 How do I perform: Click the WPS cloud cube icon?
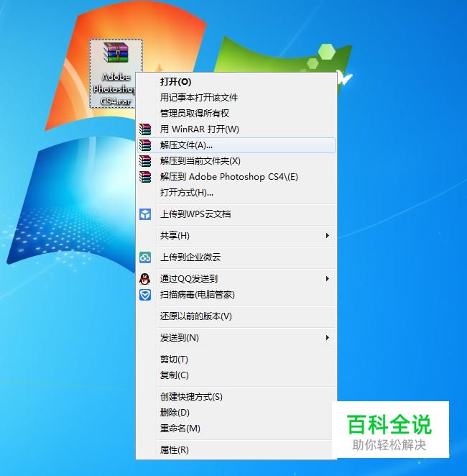[x=145, y=214]
